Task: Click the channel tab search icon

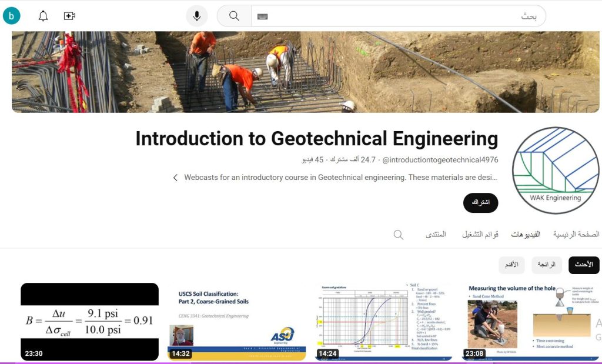Action: pyautogui.click(x=398, y=234)
